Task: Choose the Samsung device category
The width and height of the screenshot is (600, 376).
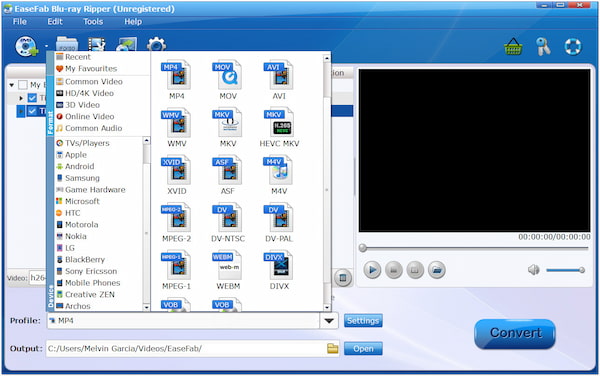Action: point(78,178)
